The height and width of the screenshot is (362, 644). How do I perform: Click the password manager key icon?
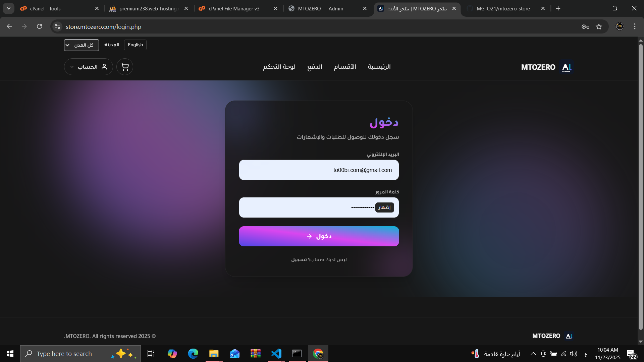(x=585, y=27)
